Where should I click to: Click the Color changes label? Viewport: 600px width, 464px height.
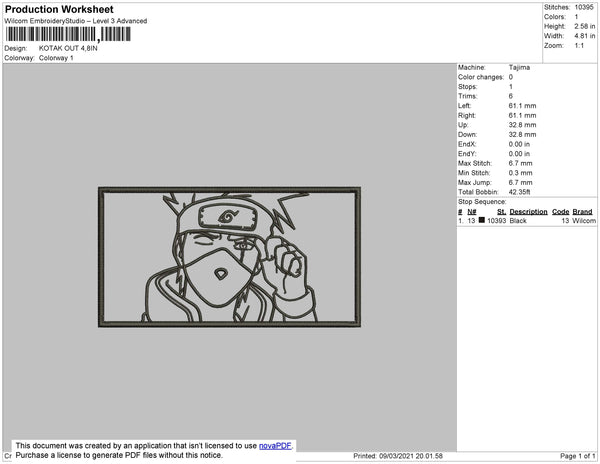click(x=481, y=77)
